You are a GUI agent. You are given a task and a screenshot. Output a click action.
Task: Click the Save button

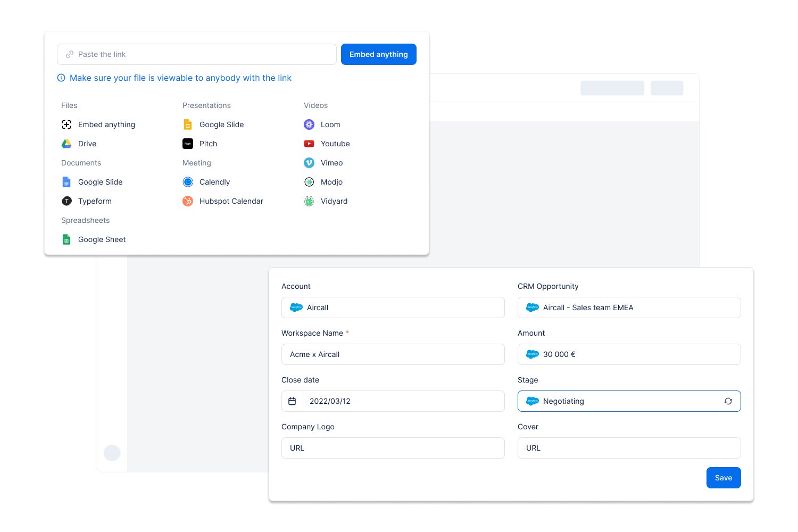[x=723, y=478]
